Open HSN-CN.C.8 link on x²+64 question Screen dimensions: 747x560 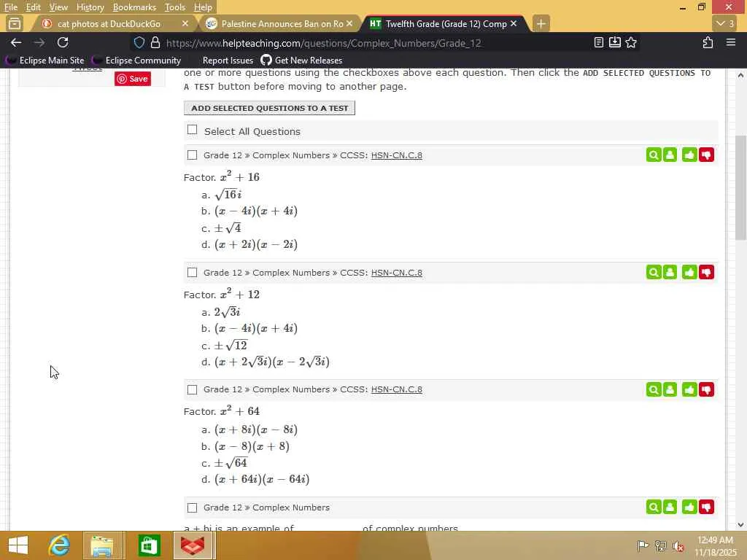click(396, 389)
